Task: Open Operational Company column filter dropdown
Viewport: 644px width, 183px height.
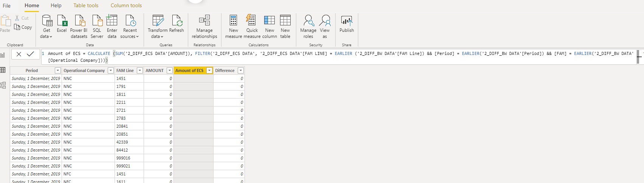Action: 111,70
